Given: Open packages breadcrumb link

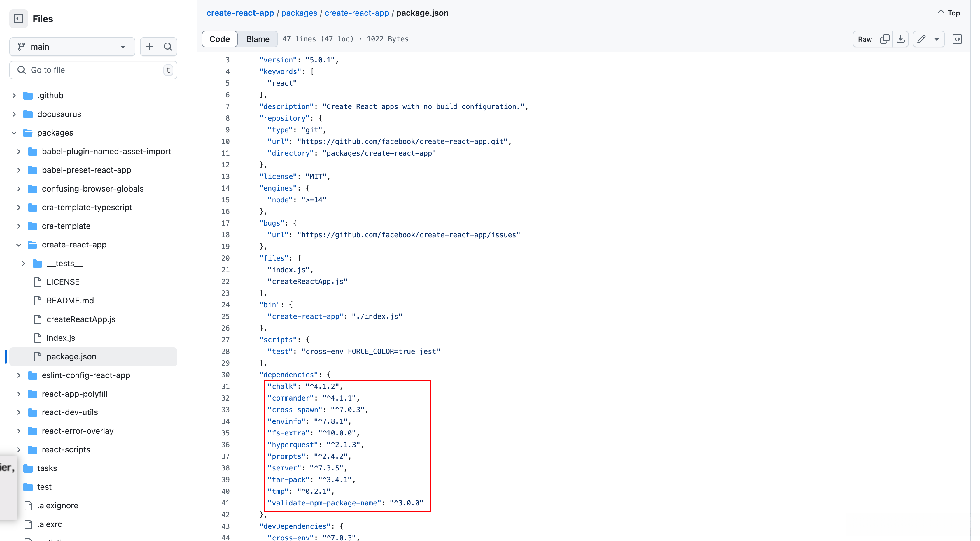Looking at the screenshot, I should pos(299,13).
